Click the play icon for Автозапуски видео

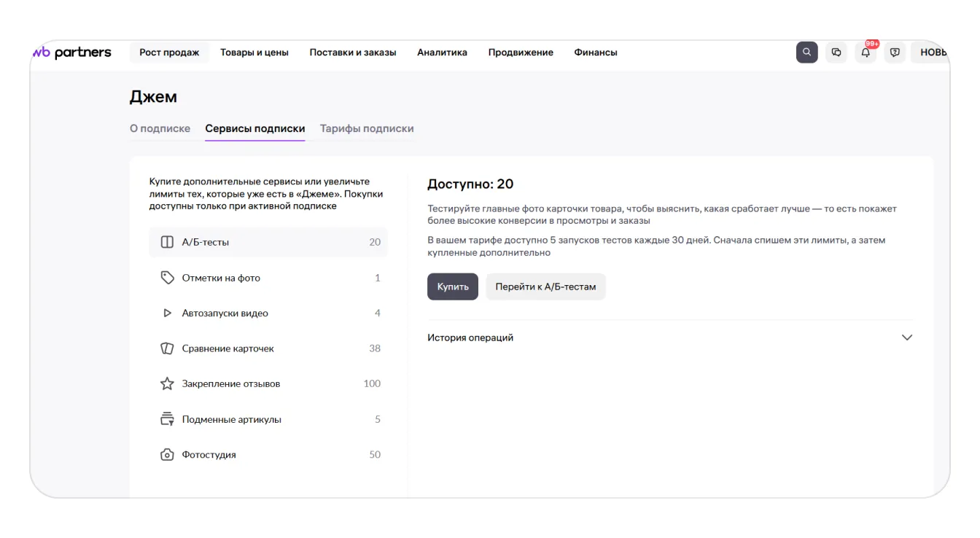point(167,313)
